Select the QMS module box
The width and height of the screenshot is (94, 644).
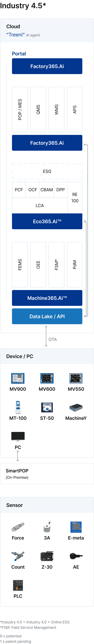38,110
